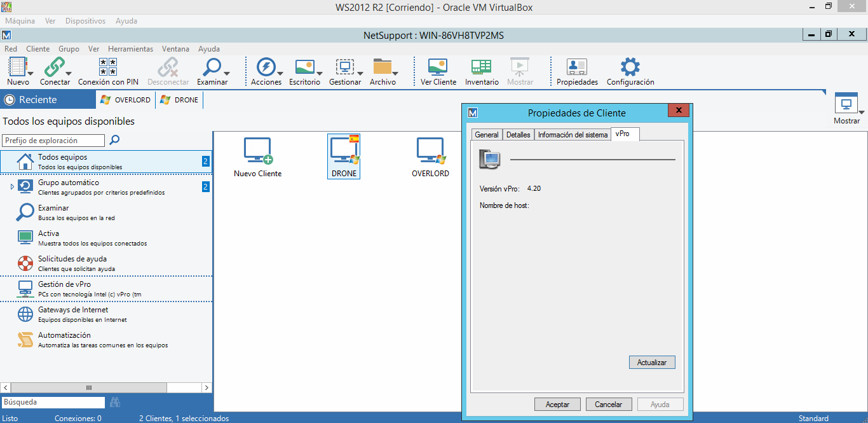Click the 'Conexiones: 0' status text
868x423 pixels.
tap(78, 419)
